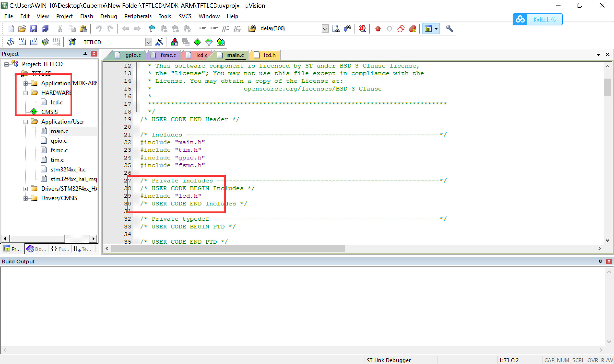Viewport: 614px width, 364px height.
Task: Open the Peripherals menu
Action: pyautogui.click(x=138, y=16)
